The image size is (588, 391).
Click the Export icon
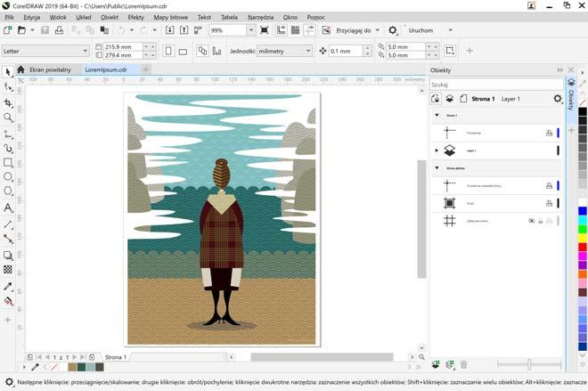click(184, 30)
